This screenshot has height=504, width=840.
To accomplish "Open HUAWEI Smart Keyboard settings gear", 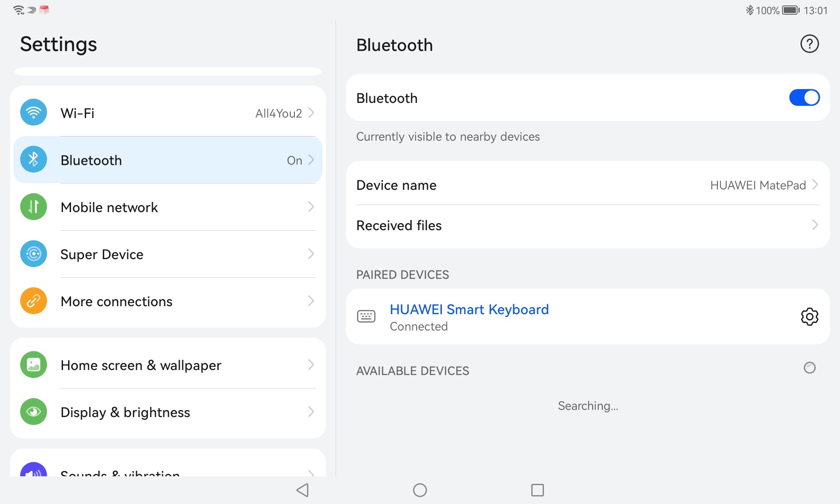I will [x=809, y=317].
